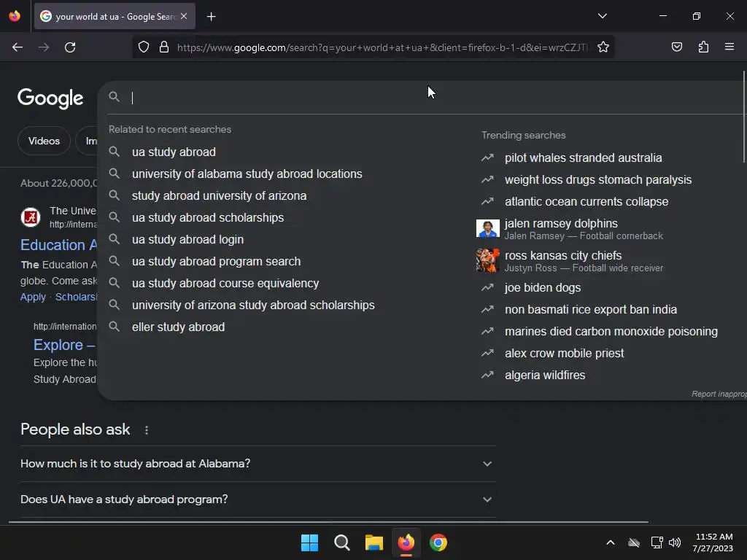Click the address bar URL

tap(382, 47)
